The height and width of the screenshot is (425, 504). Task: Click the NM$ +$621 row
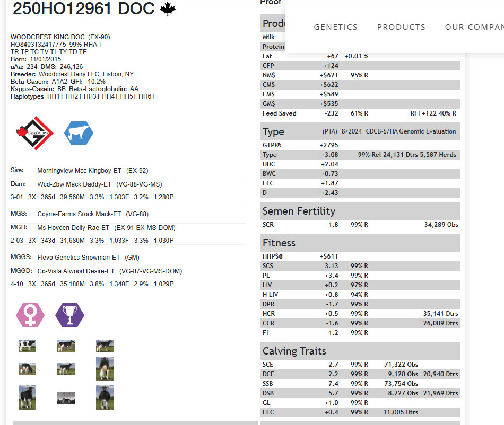[360, 75]
